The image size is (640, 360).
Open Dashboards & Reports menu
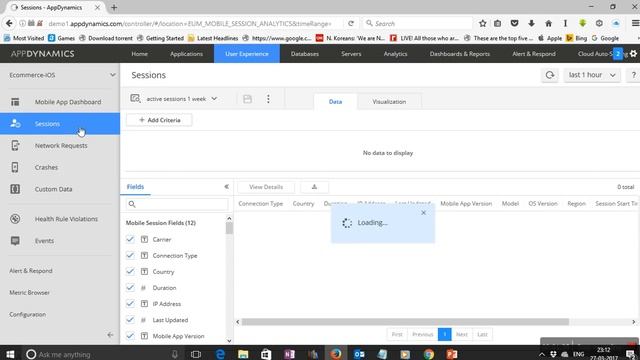point(460,54)
